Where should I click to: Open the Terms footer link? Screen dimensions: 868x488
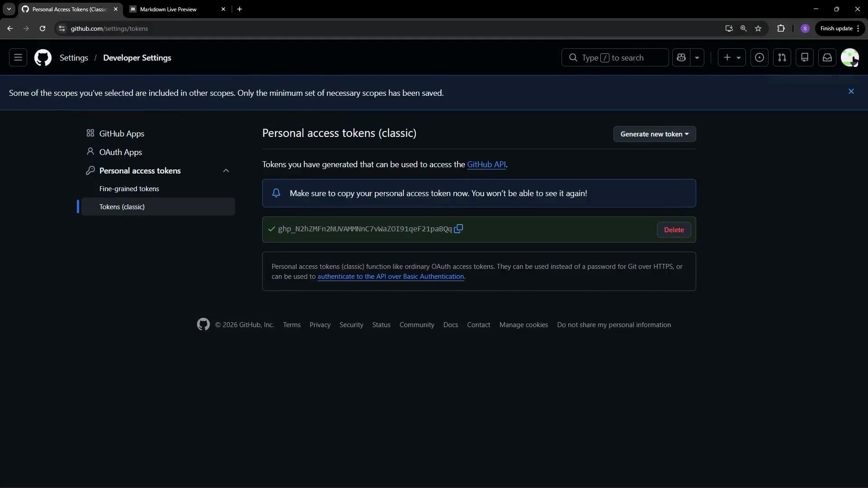tap(292, 324)
